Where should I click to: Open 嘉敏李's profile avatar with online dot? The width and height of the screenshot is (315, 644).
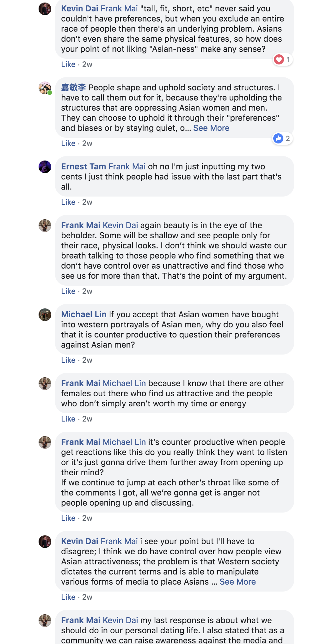coord(45,88)
